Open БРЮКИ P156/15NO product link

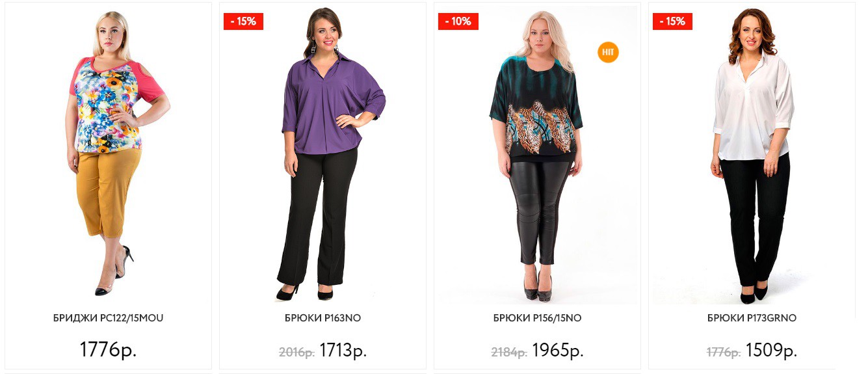537,318
